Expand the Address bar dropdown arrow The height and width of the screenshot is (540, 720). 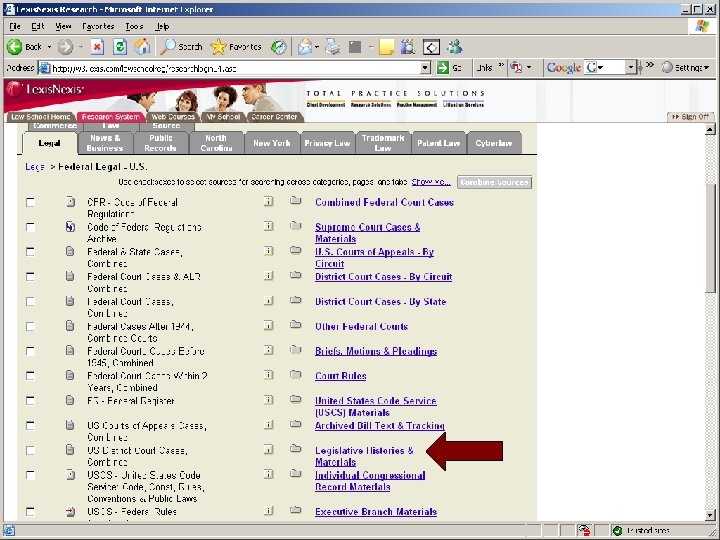(426, 68)
